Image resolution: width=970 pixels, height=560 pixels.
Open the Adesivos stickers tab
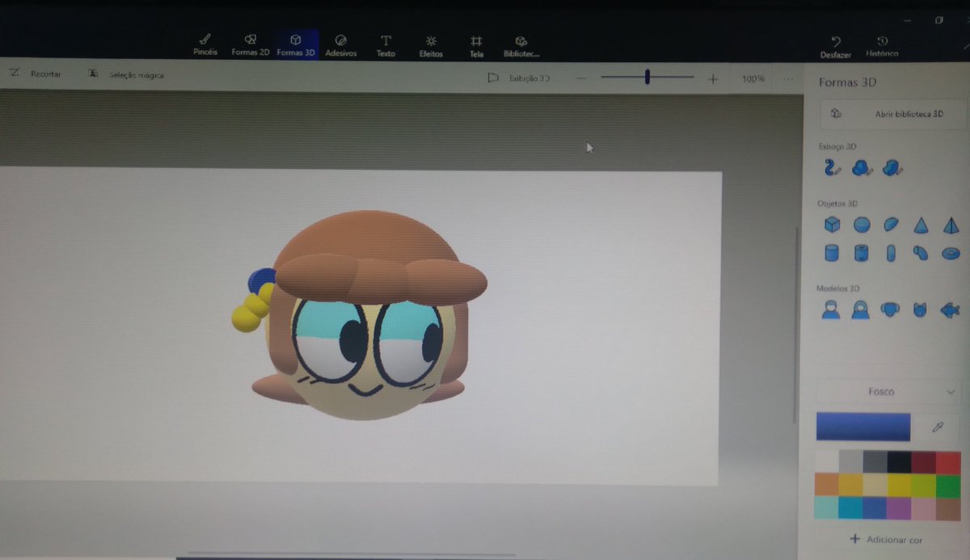[341, 45]
